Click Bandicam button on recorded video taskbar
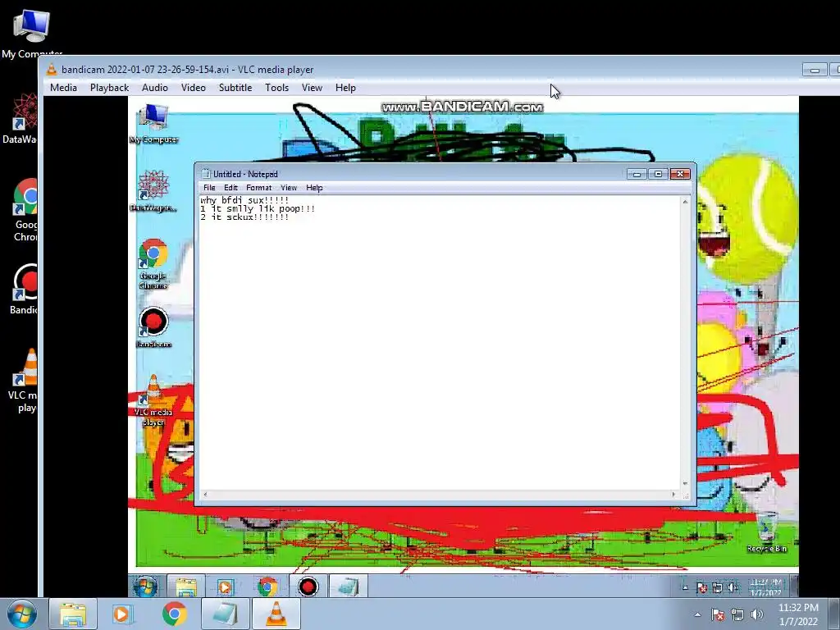This screenshot has width=840, height=630. tap(308, 587)
